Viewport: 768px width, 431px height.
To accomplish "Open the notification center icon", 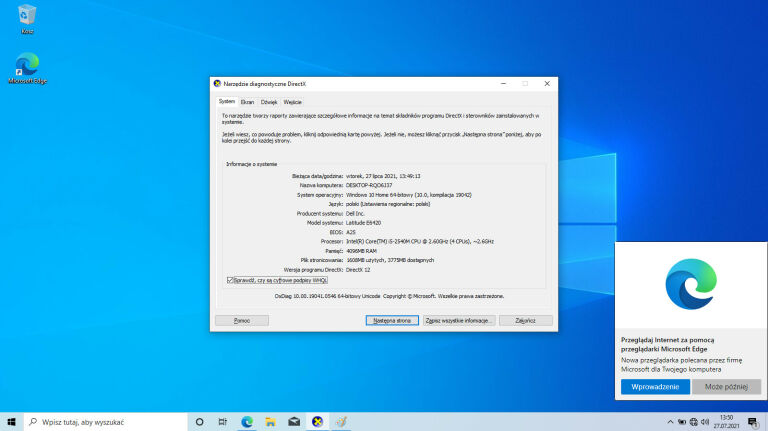I will click(x=753, y=422).
